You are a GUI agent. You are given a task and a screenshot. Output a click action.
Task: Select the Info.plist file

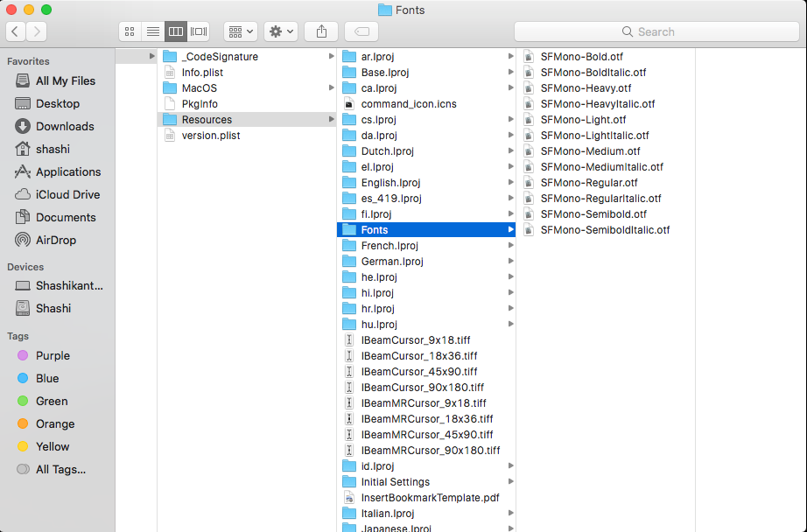pos(247,73)
